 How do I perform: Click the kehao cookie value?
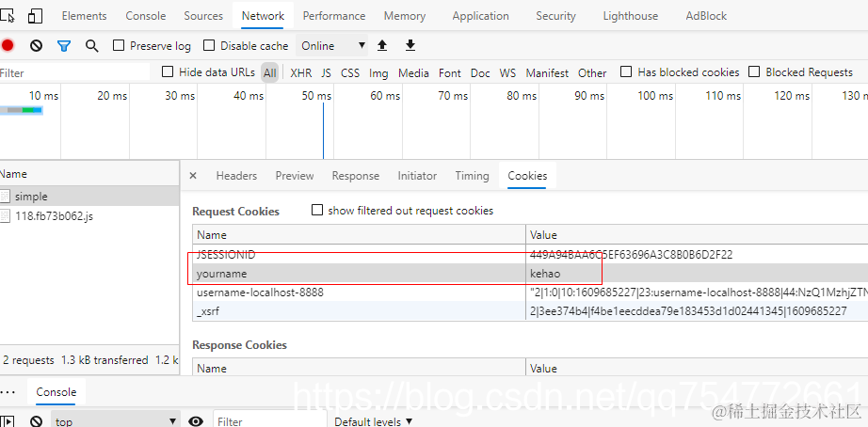[545, 274]
